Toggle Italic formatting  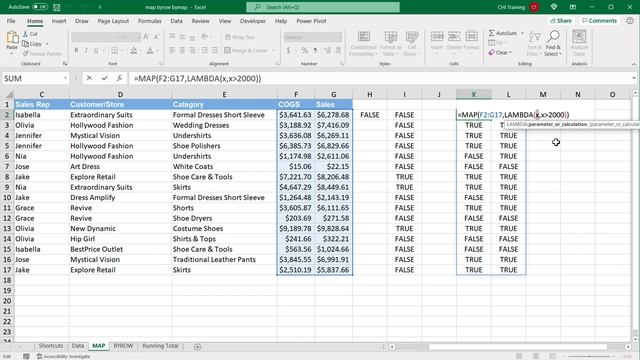86,50
